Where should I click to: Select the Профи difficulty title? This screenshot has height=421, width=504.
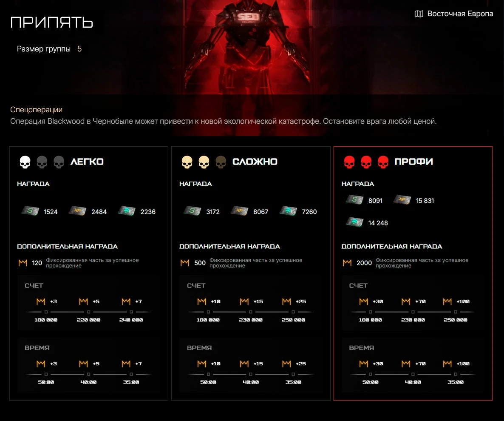413,162
